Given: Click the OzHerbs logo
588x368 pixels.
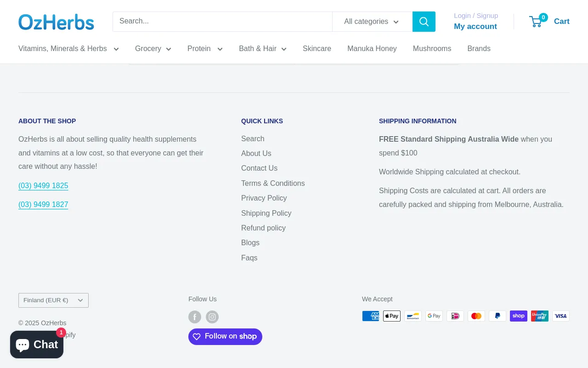Looking at the screenshot, I should tap(56, 22).
